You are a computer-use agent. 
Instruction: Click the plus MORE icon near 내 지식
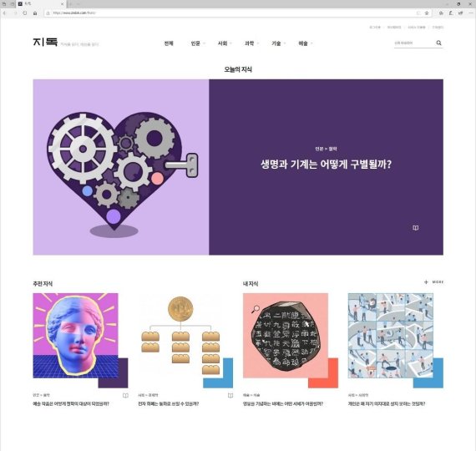(x=426, y=282)
